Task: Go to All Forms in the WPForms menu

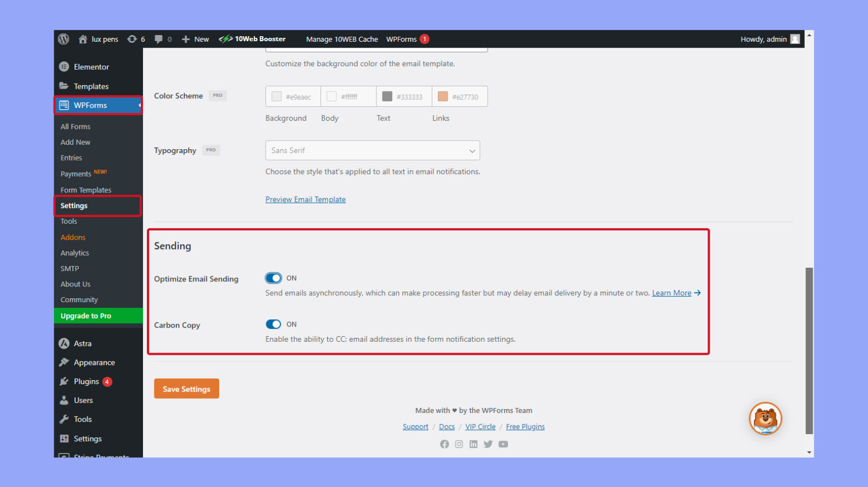Action: click(75, 127)
